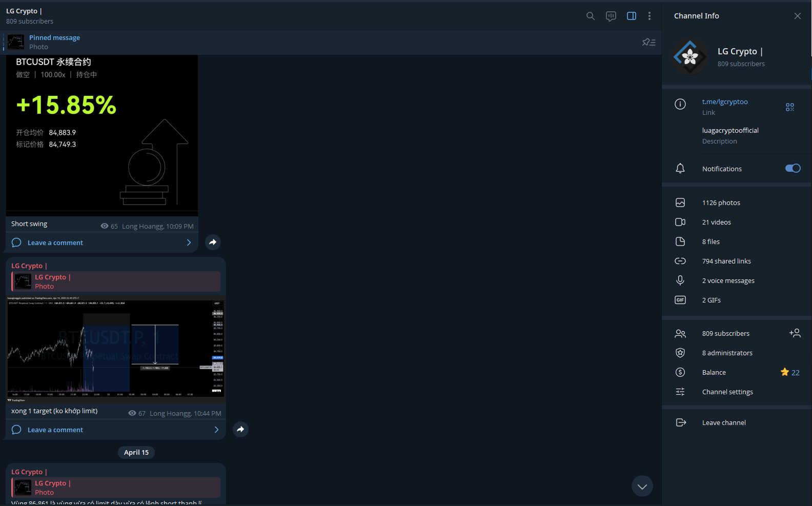
Task: Close the Channel Info panel
Action: point(797,16)
